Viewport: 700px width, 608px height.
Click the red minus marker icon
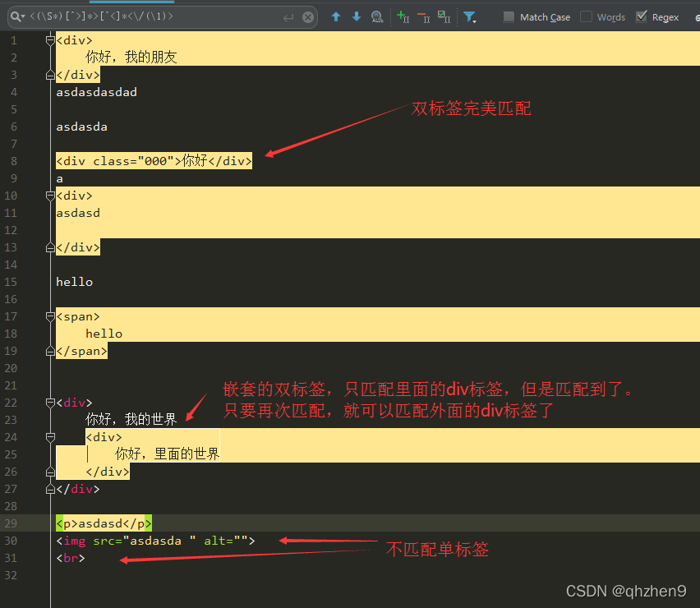click(x=421, y=16)
